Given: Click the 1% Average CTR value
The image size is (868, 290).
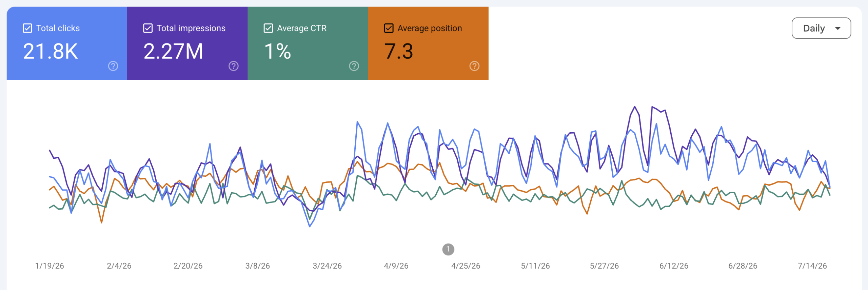Looking at the screenshot, I should pyautogui.click(x=277, y=52).
